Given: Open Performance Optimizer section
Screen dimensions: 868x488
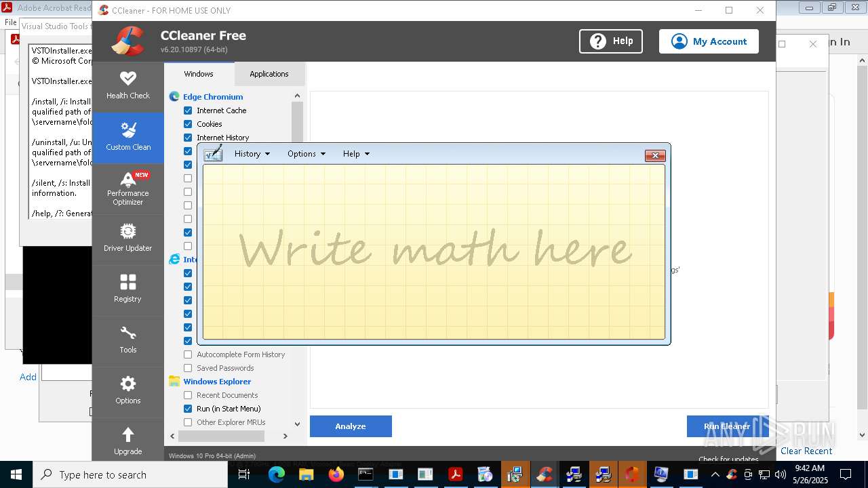Looking at the screenshot, I should coord(127,189).
